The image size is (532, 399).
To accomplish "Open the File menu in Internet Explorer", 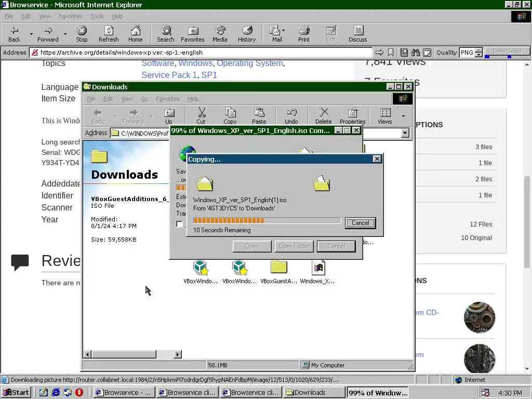I will pyautogui.click(x=9, y=16).
